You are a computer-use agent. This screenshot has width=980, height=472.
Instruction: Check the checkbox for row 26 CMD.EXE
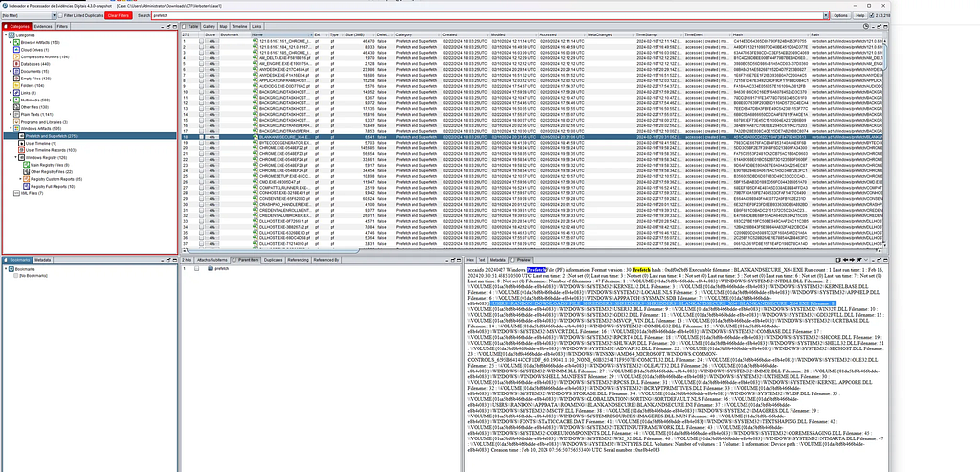click(202, 181)
